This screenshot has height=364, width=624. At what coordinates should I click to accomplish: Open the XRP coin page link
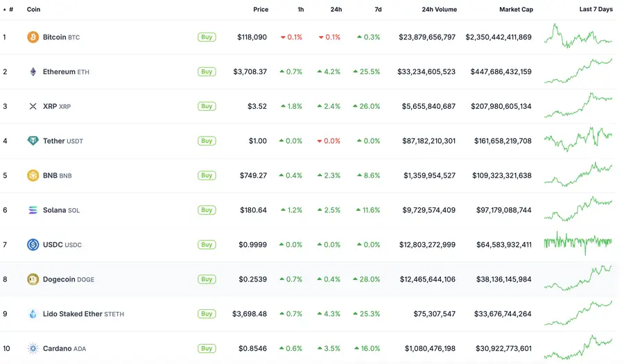57,106
